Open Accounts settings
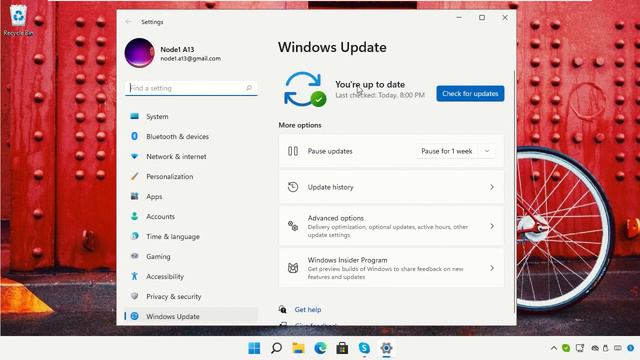Image resolution: width=640 pixels, height=360 pixels. (191, 216)
